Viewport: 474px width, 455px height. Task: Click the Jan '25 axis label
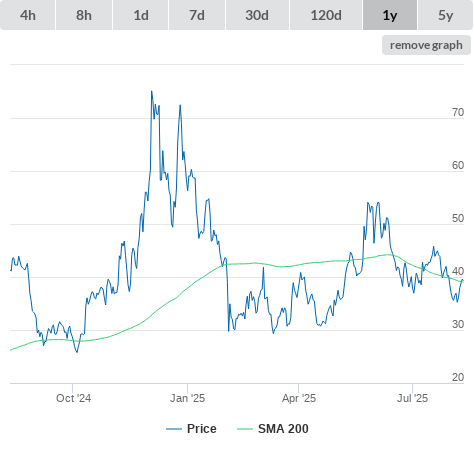pyautogui.click(x=187, y=398)
